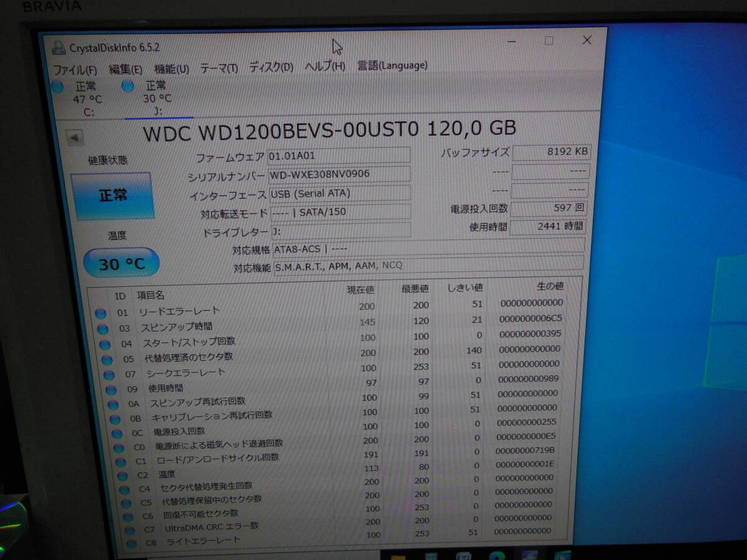Click the drive letter field J:
Image resolution: width=747 pixels, height=560 pixels.
(x=341, y=231)
